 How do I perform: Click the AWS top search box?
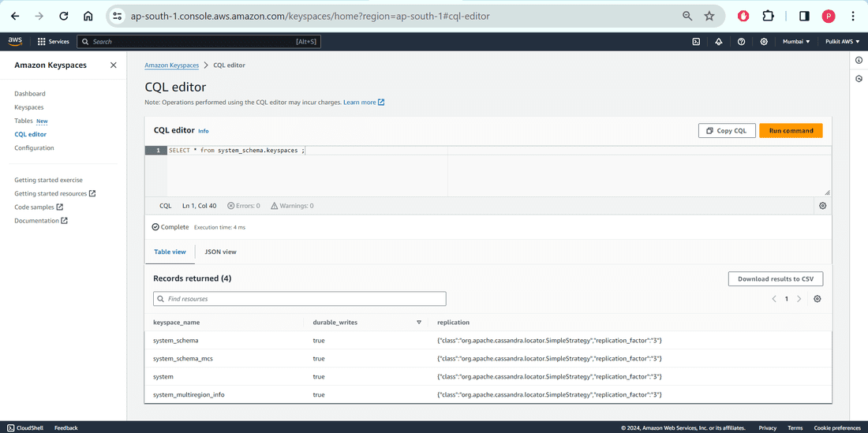pyautogui.click(x=199, y=42)
